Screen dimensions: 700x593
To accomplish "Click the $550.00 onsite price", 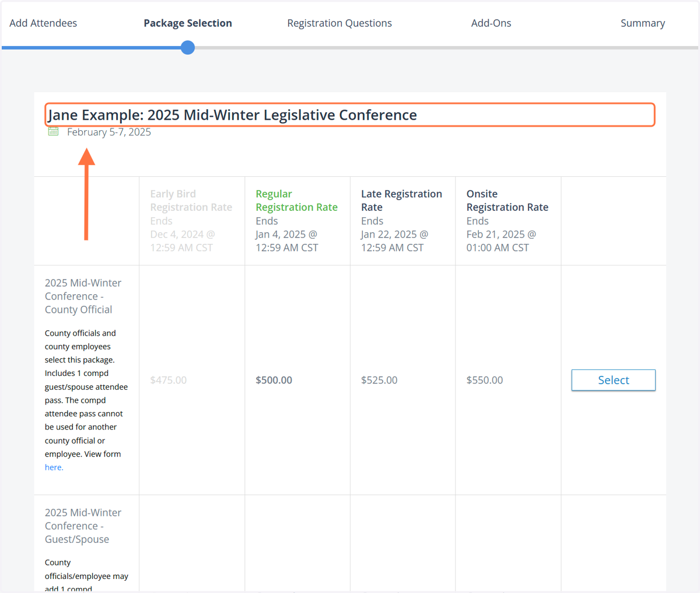I will point(485,380).
